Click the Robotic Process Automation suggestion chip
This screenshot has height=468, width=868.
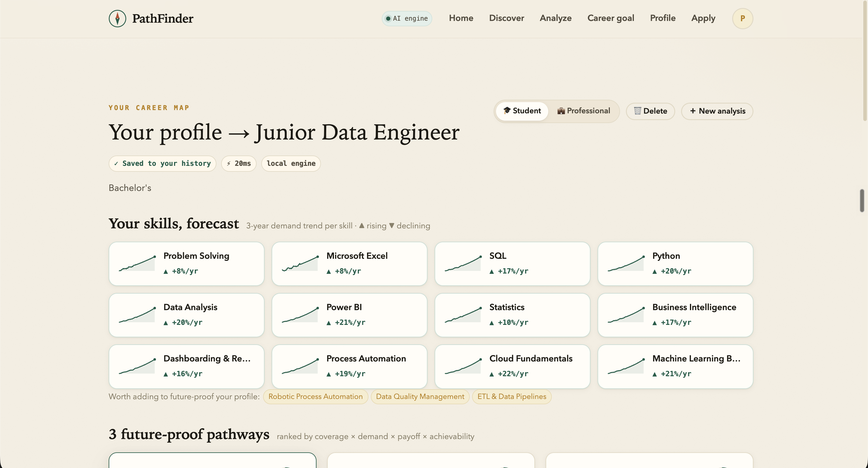[x=315, y=397]
